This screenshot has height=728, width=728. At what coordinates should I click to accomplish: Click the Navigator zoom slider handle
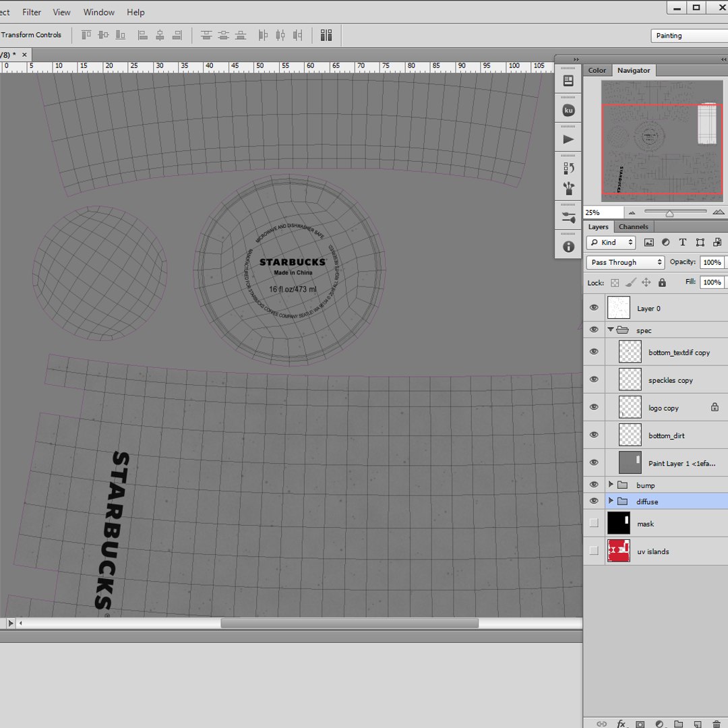[669, 214]
